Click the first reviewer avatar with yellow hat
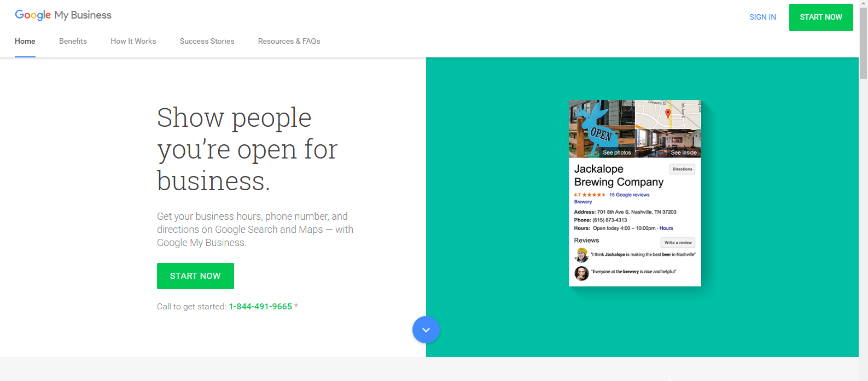The height and width of the screenshot is (381, 868). 581,255
